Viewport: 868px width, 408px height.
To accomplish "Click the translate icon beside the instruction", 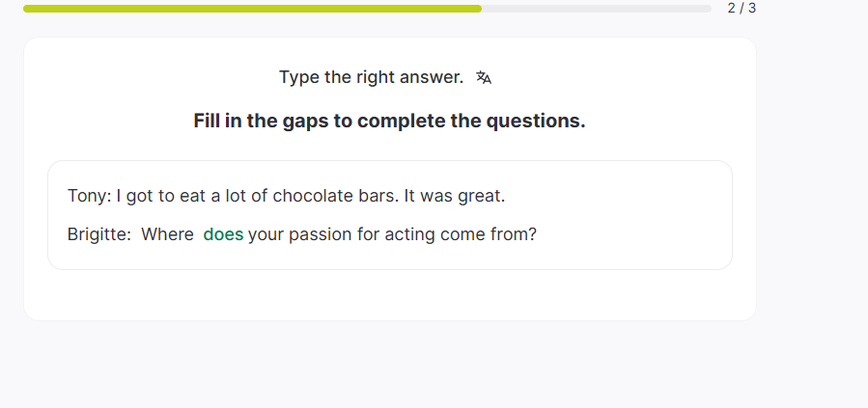I will [484, 77].
